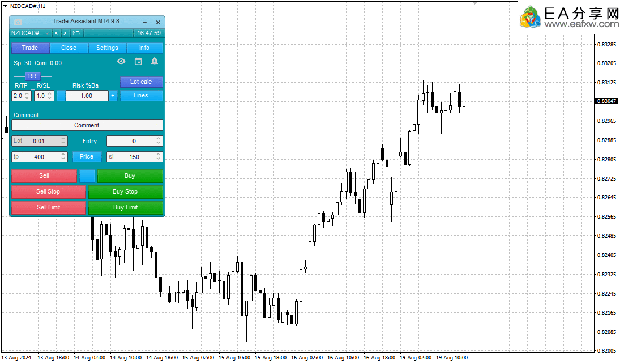The width and height of the screenshot is (620, 364).
Task: Open the NZDCAD# symbol dropdown
Action: [31, 33]
